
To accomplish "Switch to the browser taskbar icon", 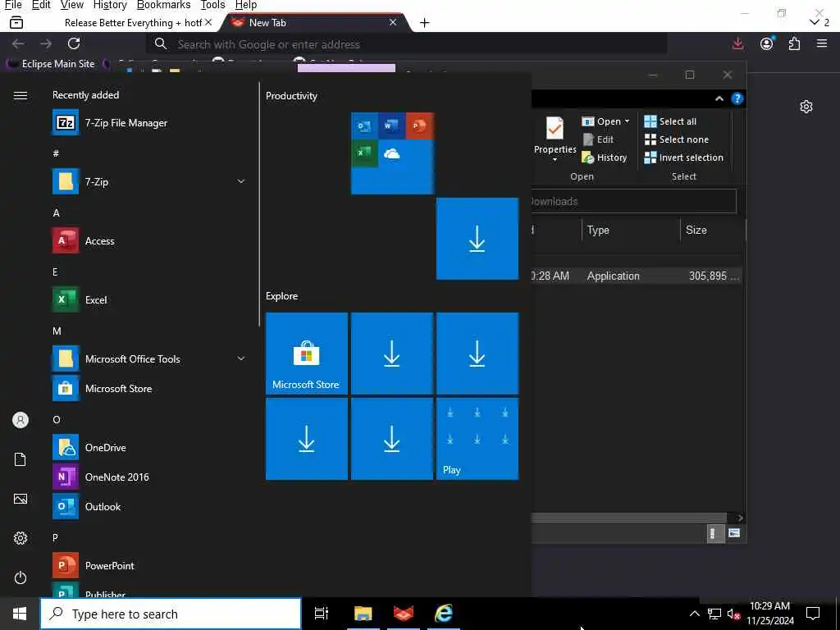I will coord(404,614).
